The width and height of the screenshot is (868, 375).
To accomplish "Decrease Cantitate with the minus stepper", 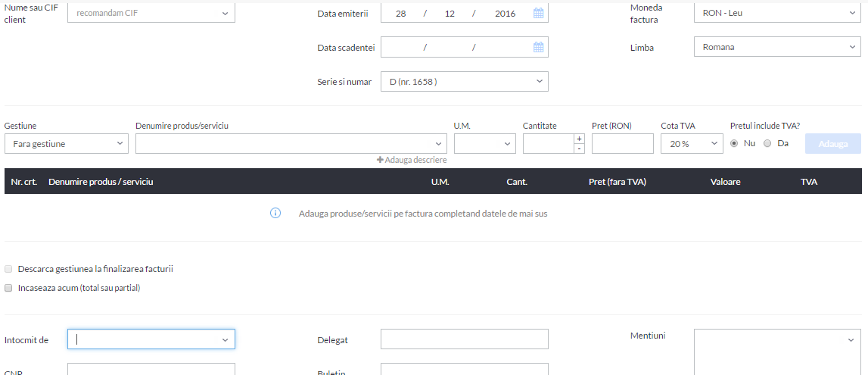I will click(579, 148).
